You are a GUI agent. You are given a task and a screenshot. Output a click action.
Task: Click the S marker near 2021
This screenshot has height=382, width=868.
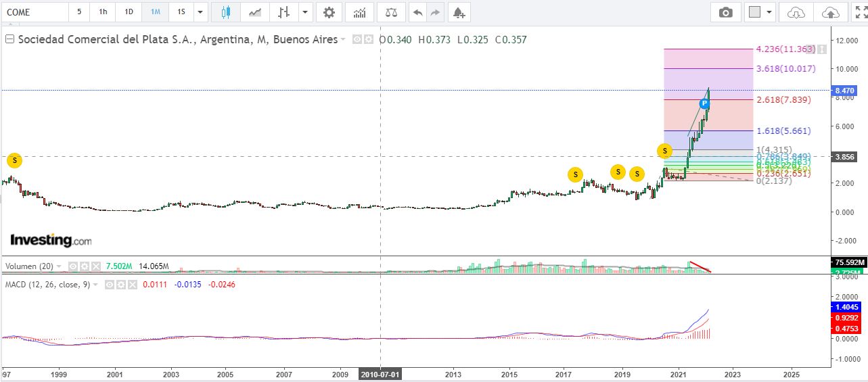[x=664, y=151]
